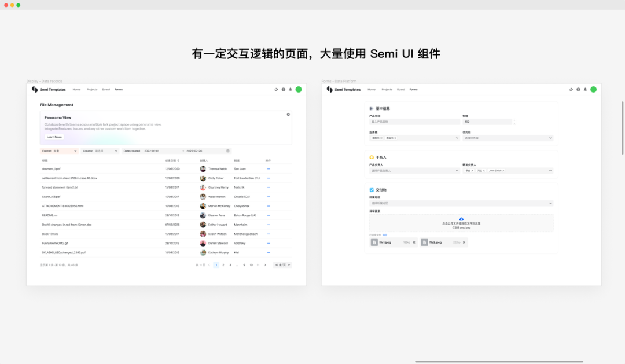625x364 pixels.
Task: Open settings gear on the Panorama View banner
Action: point(288,115)
